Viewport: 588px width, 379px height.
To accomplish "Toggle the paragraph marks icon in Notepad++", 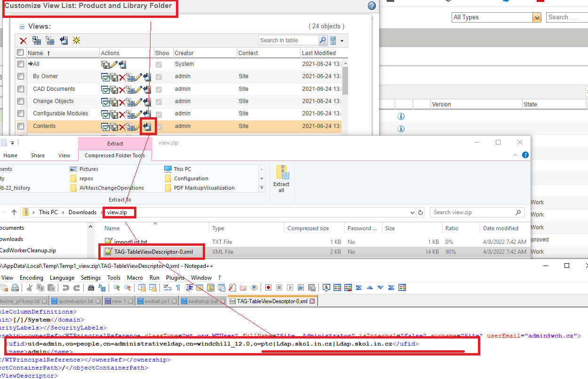I will pyautogui.click(x=178, y=287).
